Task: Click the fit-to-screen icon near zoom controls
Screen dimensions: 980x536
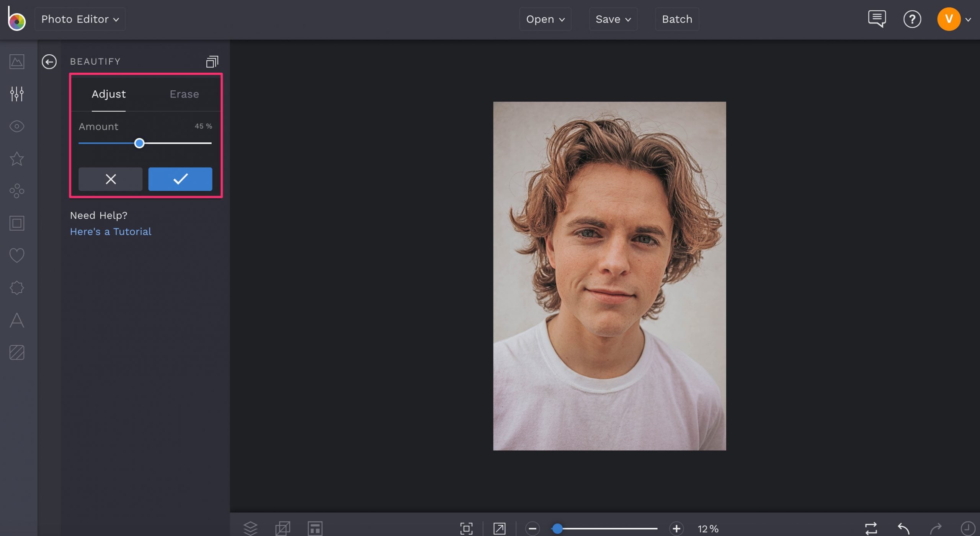Action: click(466, 528)
